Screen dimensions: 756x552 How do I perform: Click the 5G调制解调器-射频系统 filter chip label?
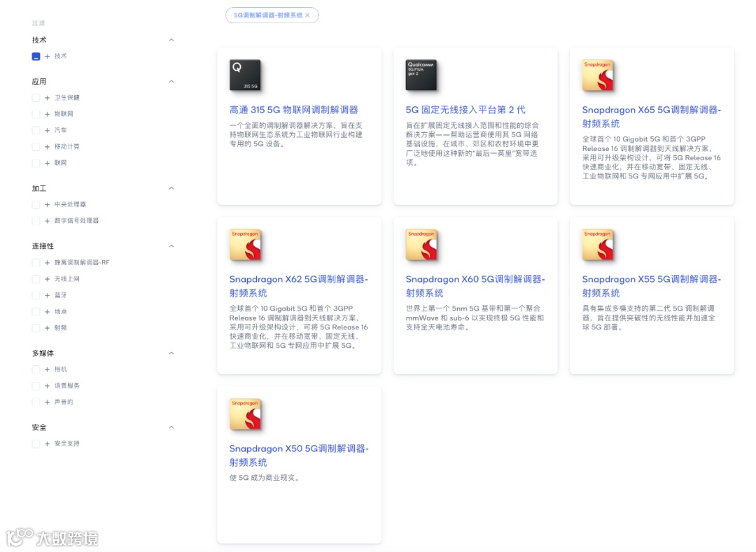point(268,15)
